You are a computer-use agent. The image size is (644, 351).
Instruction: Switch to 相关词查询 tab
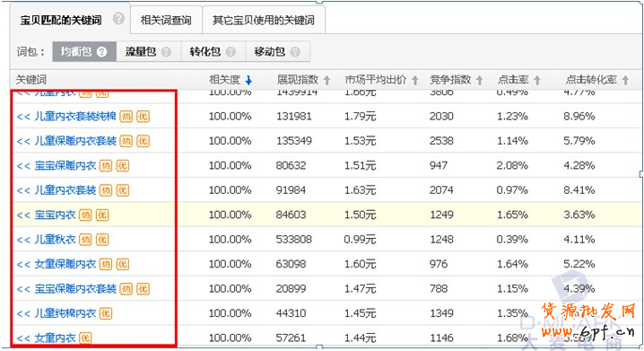(x=166, y=20)
